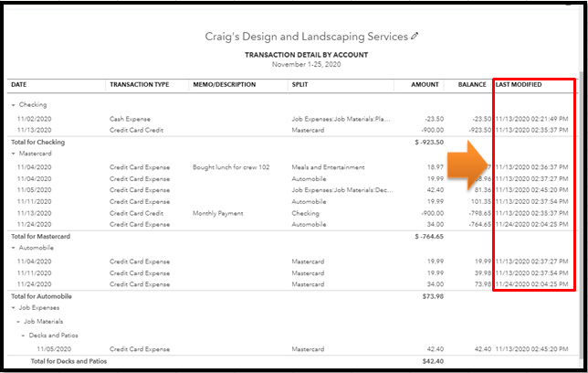
Task: Open the Credit Card Credit row under Checking
Action: pyautogui.click(x=136, y=131)
